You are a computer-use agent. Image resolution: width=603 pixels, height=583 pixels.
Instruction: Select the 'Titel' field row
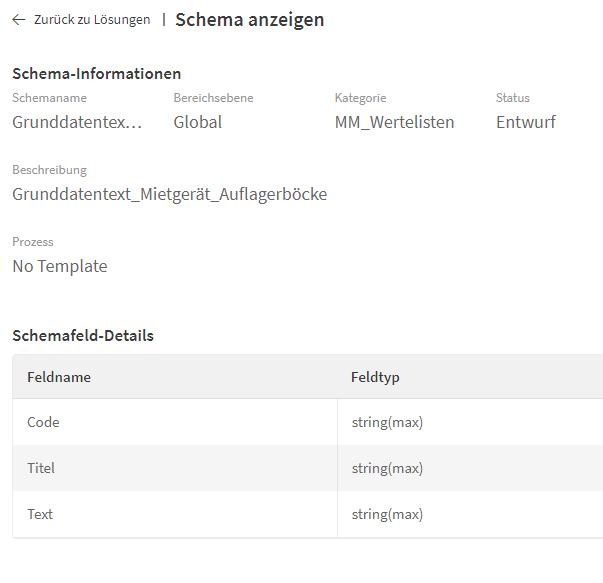41,468
